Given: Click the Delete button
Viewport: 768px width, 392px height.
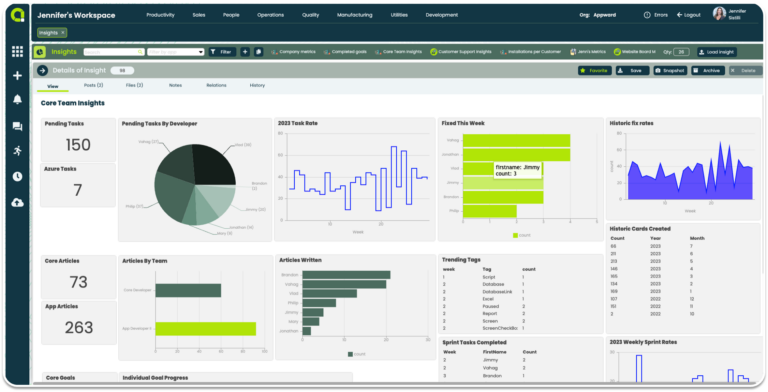Looking at the screenshot, I should [745, 71].
